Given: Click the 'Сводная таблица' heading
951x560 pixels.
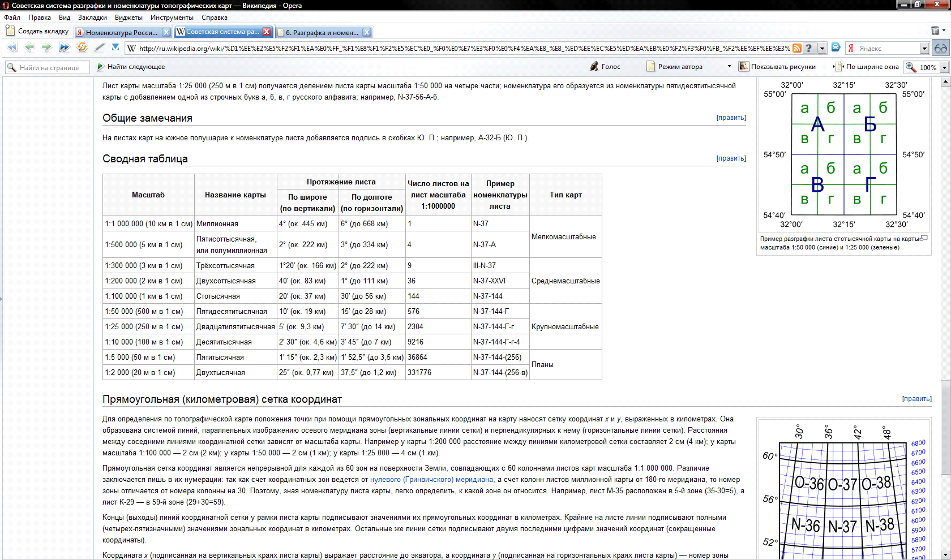Looking at the screenshot, I should coord(145,159).
